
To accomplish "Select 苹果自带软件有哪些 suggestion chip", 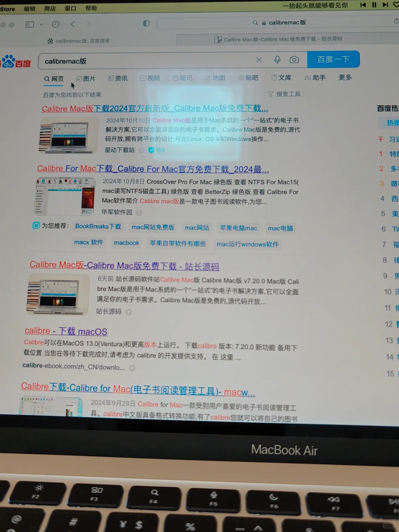I will [x=178, y=244].
